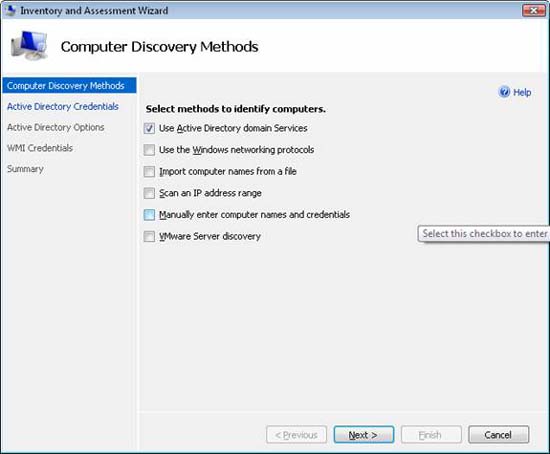
Task: Uncheck Use Active Directory domain Services
Action: coord(149,128)
